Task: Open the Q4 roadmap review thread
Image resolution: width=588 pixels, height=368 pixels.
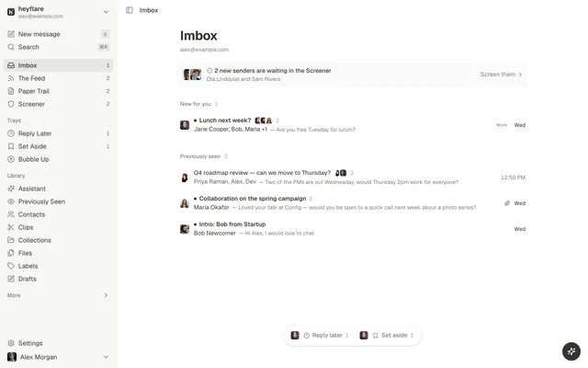Action: (353, 178)
